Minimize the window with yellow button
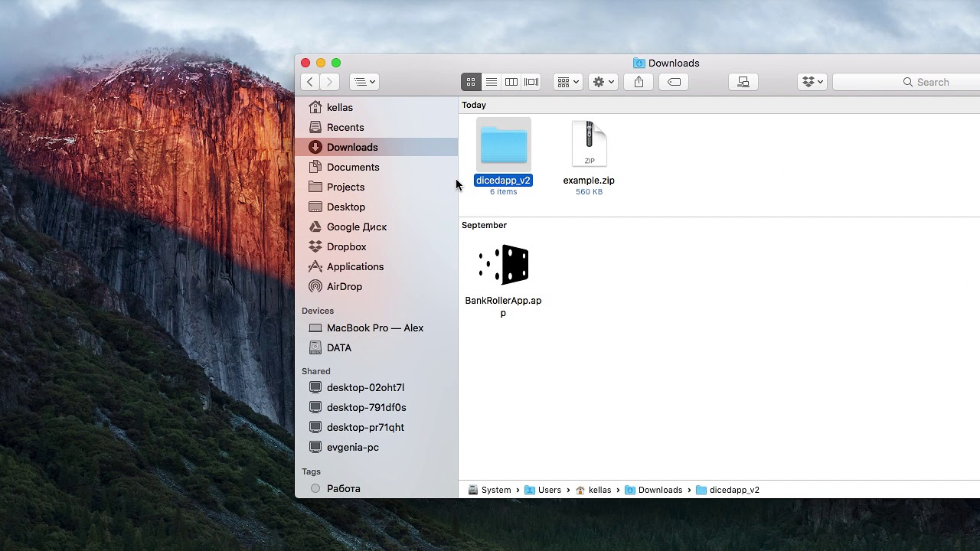Viewport: 980px width, 551px height. [x=321, y=63]
